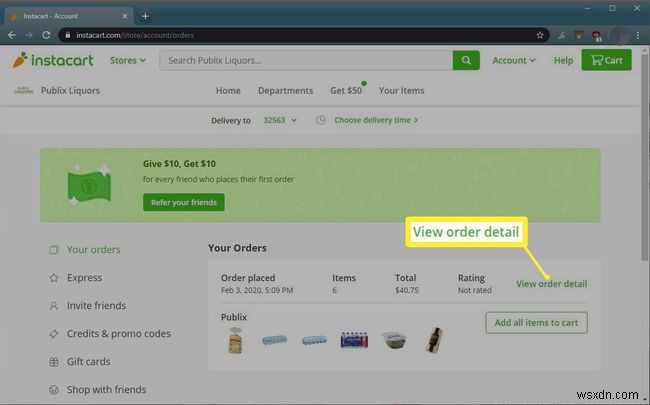
Task: Select Invite friends in sidebar
Action: click(x=96, y=306)
